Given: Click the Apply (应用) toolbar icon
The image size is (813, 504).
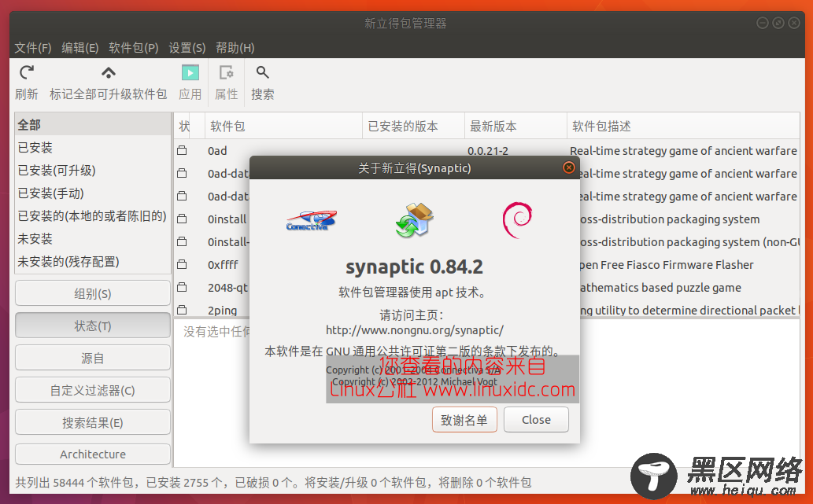Looking at the screenshot, I should point(190,72).
